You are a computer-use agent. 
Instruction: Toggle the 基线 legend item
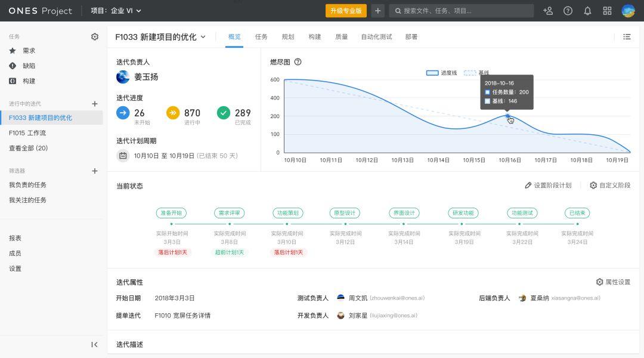click(476, 73)
